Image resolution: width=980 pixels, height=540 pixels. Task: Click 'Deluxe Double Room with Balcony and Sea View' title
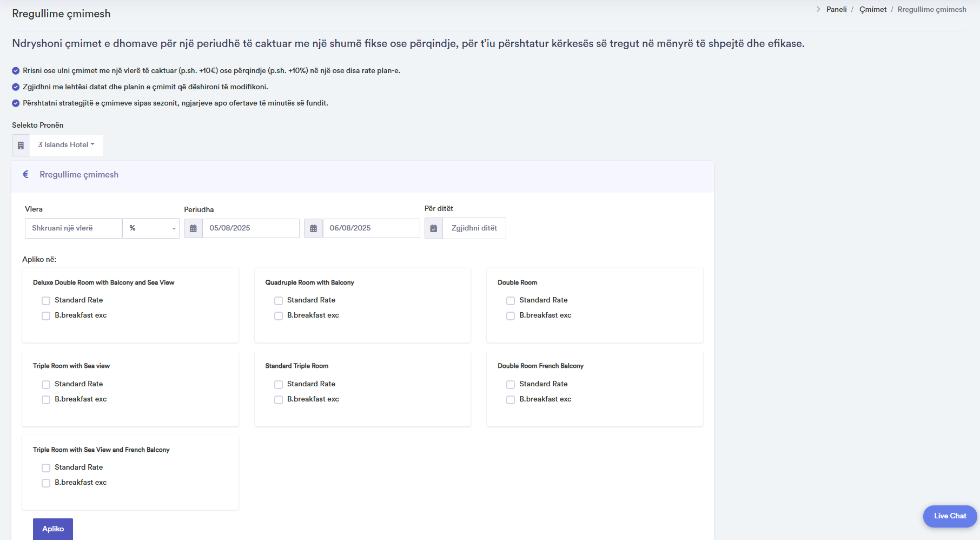103,282
